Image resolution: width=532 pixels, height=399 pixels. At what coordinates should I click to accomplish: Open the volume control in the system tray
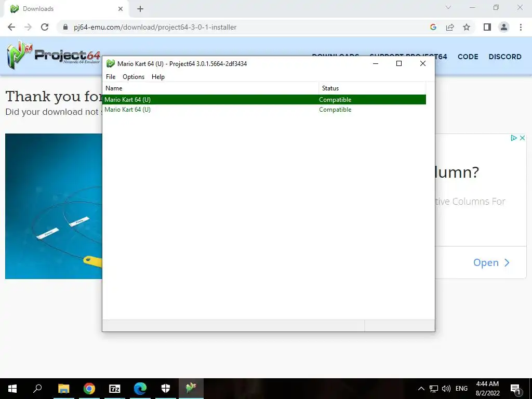click(446, 389)
